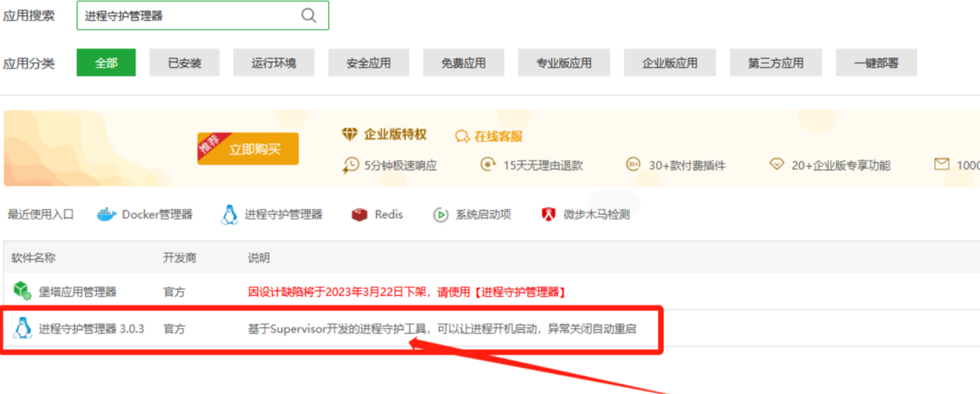The image size is (980, 394).
Task: Click the 企业版特权 diamond icon
Action: click(x=350, y=134)
